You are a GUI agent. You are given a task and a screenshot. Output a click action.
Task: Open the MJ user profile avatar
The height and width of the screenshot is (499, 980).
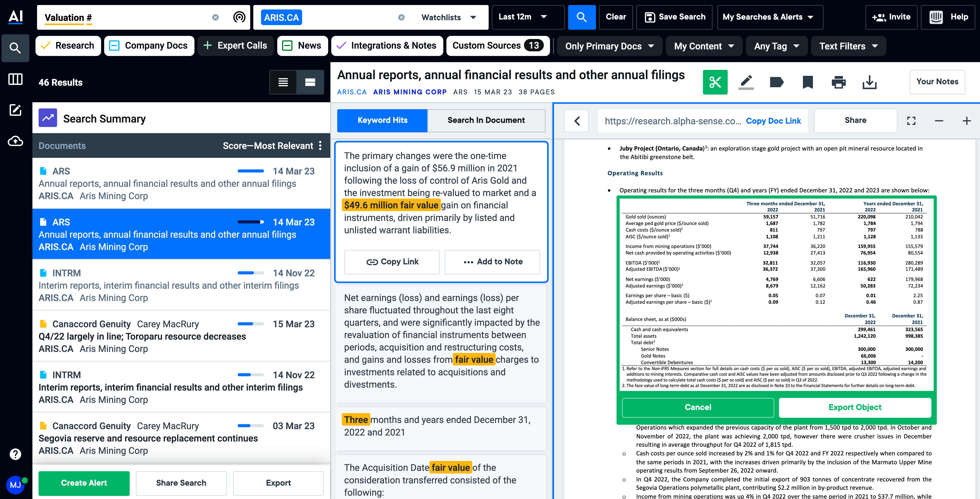[x=15, y=485]
